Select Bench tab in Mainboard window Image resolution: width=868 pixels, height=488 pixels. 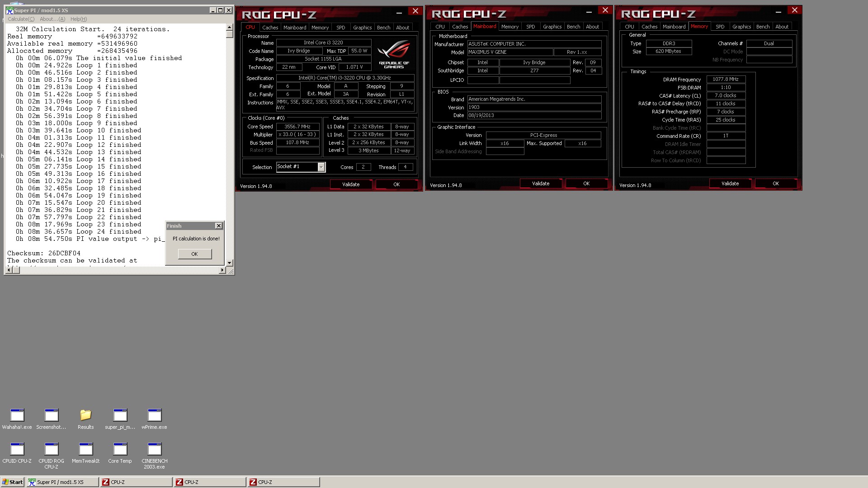574,27
